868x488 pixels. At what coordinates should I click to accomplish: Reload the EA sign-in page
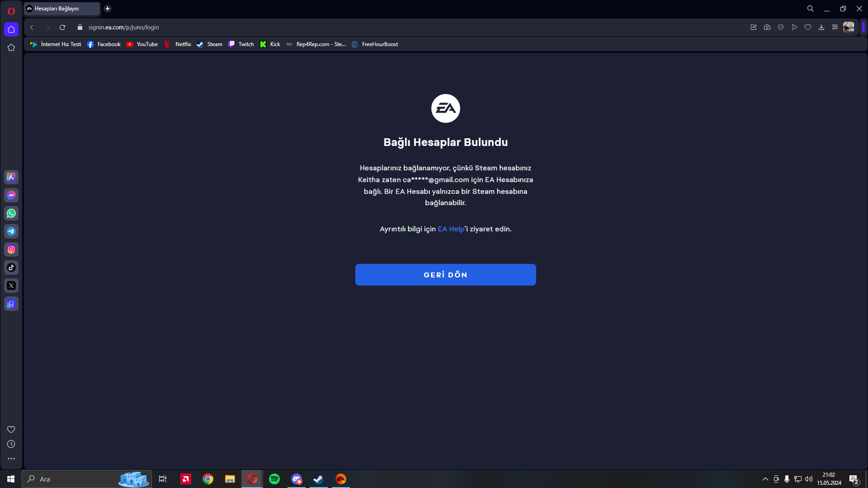pyautogui.click(x=62, y=27)
